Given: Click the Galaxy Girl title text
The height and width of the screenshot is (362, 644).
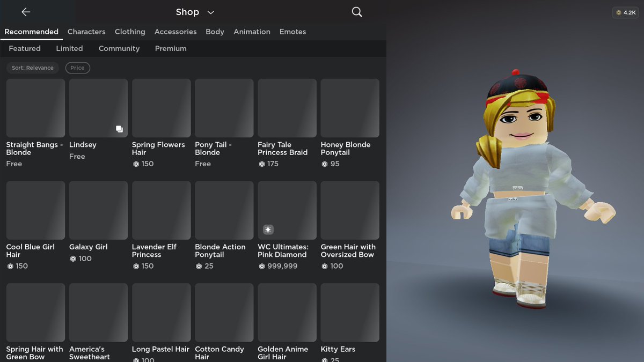Looking at the screenshot, I should pos(89,247).
